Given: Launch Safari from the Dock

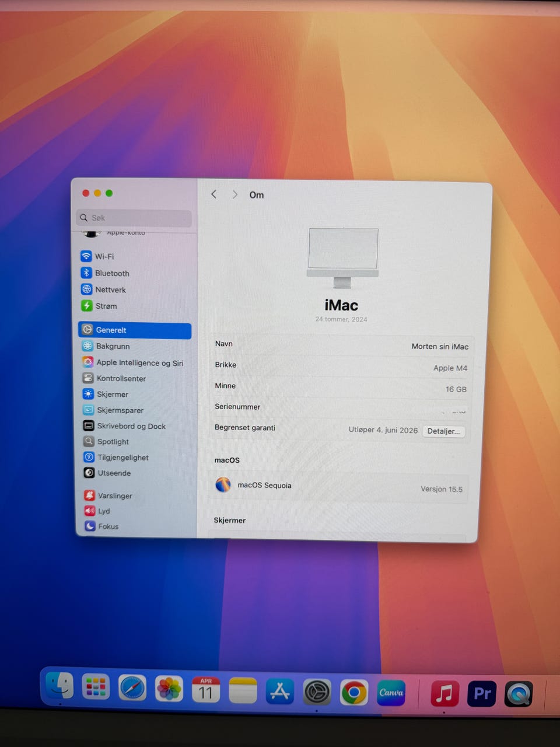Looking at the screenshot, I should point(132,688).
